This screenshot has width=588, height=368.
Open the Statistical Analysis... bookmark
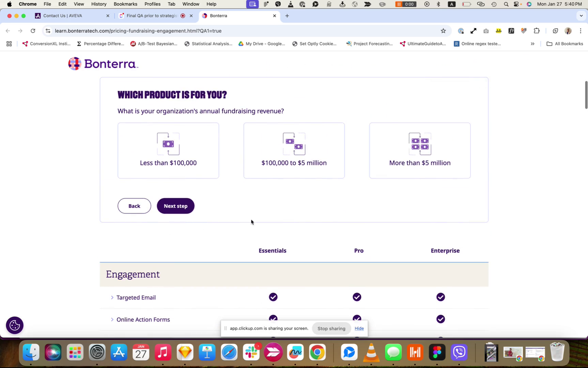click(208, 44)
